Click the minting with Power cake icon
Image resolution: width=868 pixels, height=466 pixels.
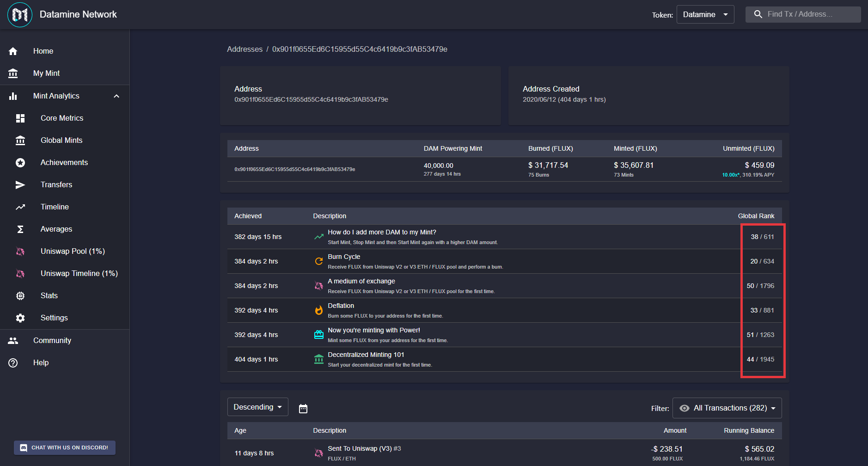(x=319, y=335)
